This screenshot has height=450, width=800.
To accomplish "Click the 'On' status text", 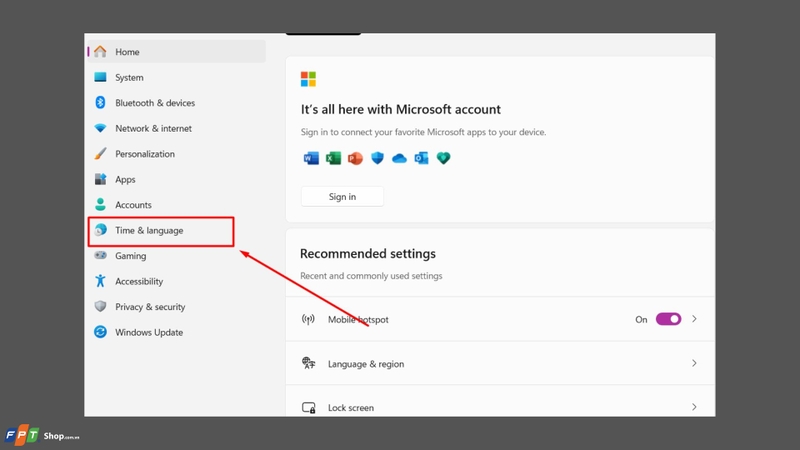I will 641,320.
